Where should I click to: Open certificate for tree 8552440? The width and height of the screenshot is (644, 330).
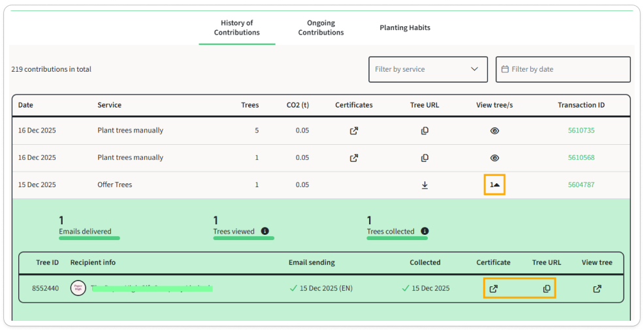pos(494,289)
